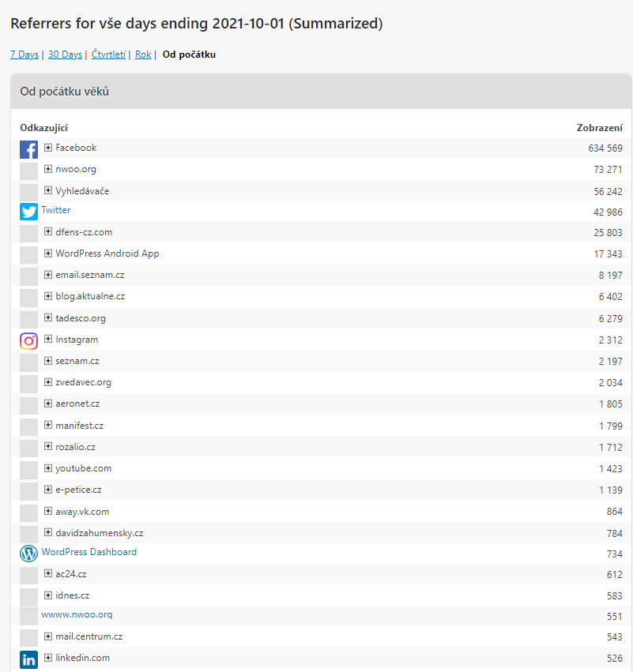This screenshot has width=633, height=672.
Task: Open the wwww.nwoo.org link
Action: tap(77, 614)
